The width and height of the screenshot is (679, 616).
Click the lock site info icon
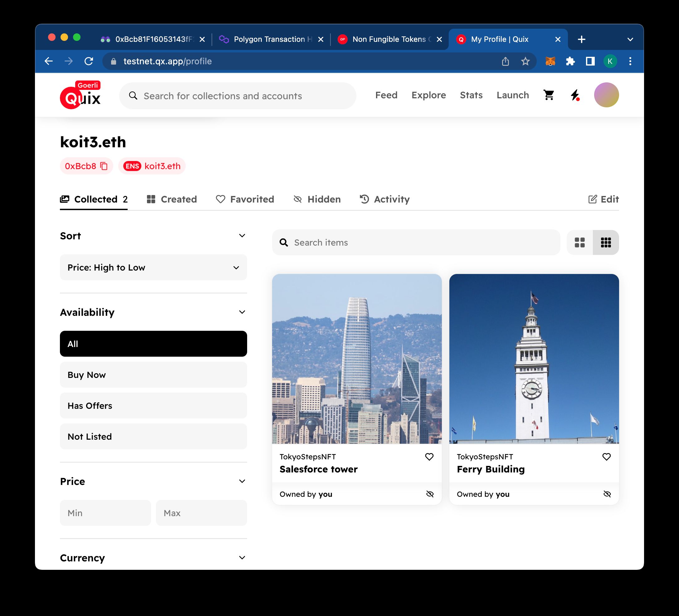114,61
